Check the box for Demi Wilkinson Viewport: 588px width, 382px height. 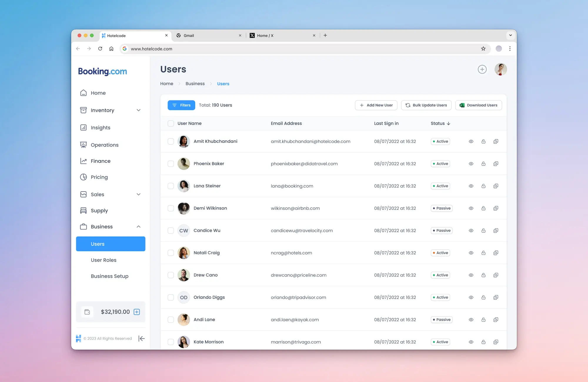pyautogui.click(x=171, y=208)
